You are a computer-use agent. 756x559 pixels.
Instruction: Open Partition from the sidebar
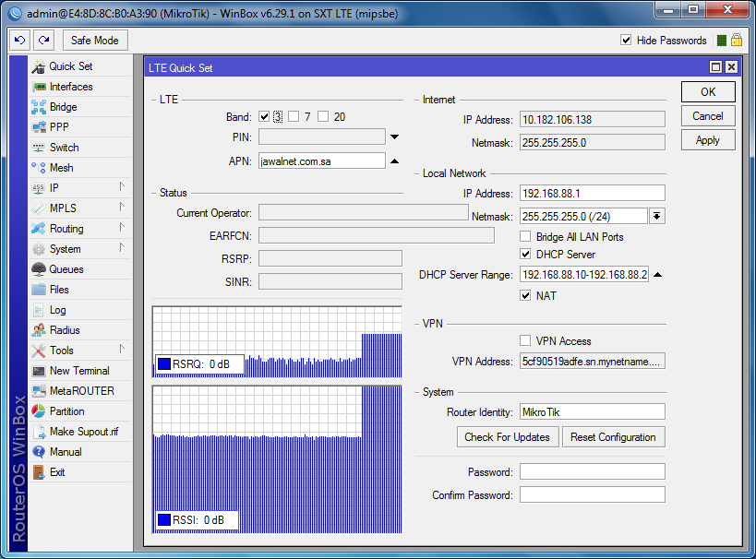point(66,411)
